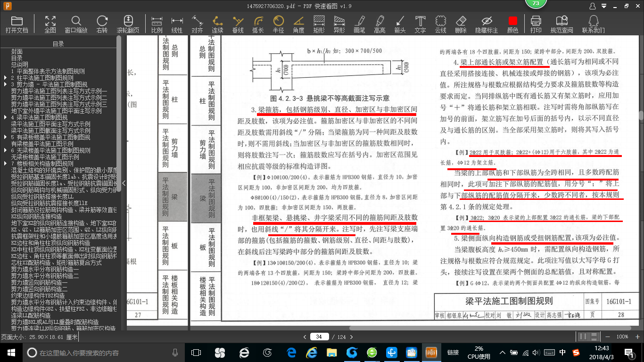The height and width of the screenshot is (362, 644).
Task: Switch to 滚轮翻页 wheel paging mode
Action: click(128, 24)
